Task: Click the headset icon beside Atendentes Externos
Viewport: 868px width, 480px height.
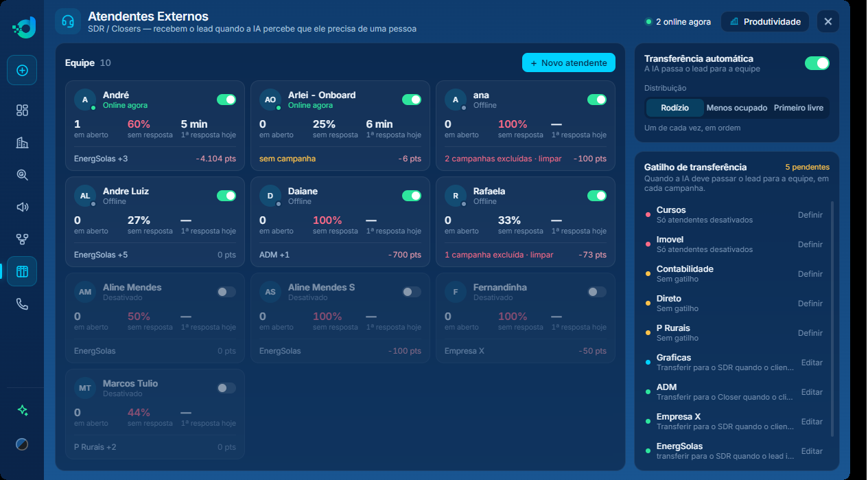Action: [x=68, y=21]
